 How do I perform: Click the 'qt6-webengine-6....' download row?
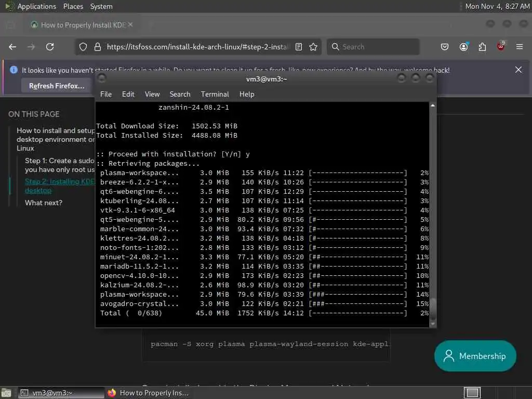tap(264, 191)
